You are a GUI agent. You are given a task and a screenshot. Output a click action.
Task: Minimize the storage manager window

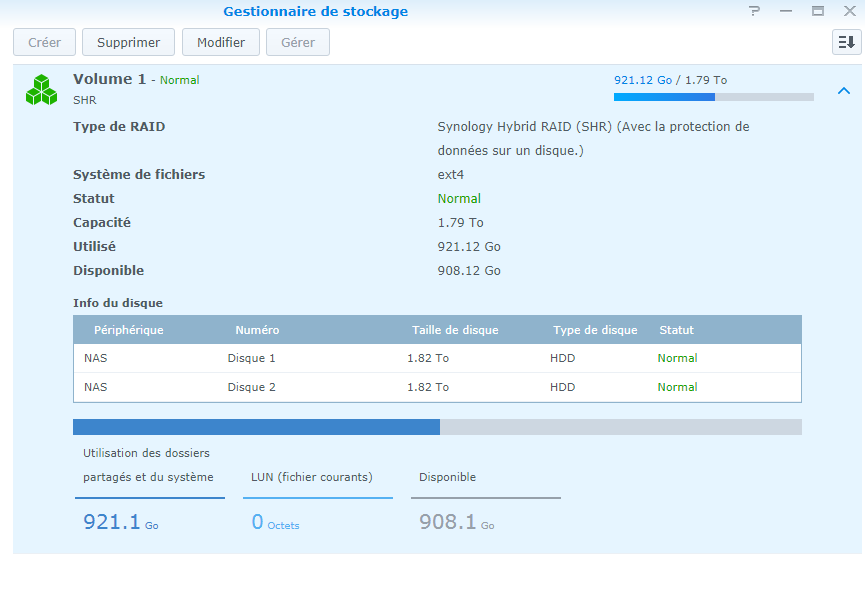(786, 12)
